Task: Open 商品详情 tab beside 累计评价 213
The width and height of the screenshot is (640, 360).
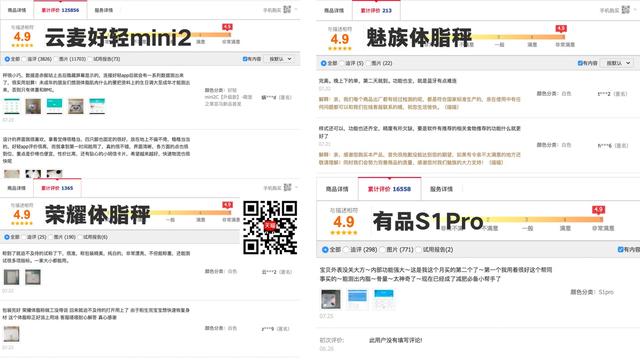Action: pos(334,10)
